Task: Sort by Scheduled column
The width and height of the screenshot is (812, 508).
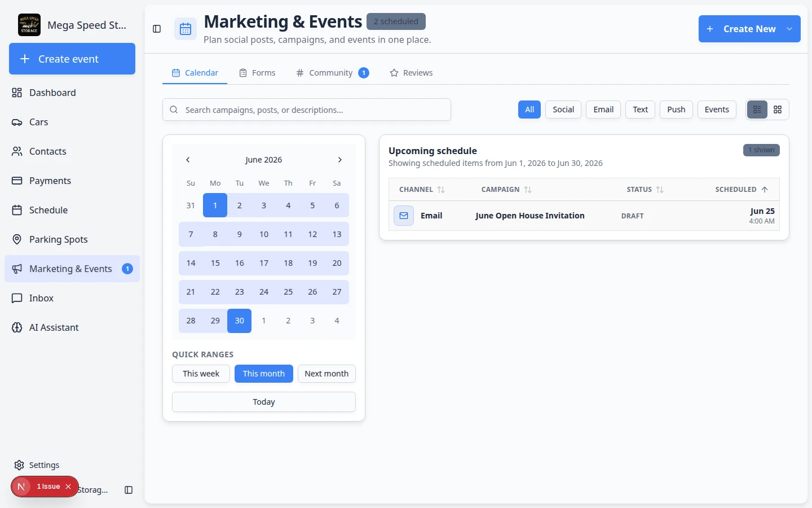Action: click(x=742, y=190)
